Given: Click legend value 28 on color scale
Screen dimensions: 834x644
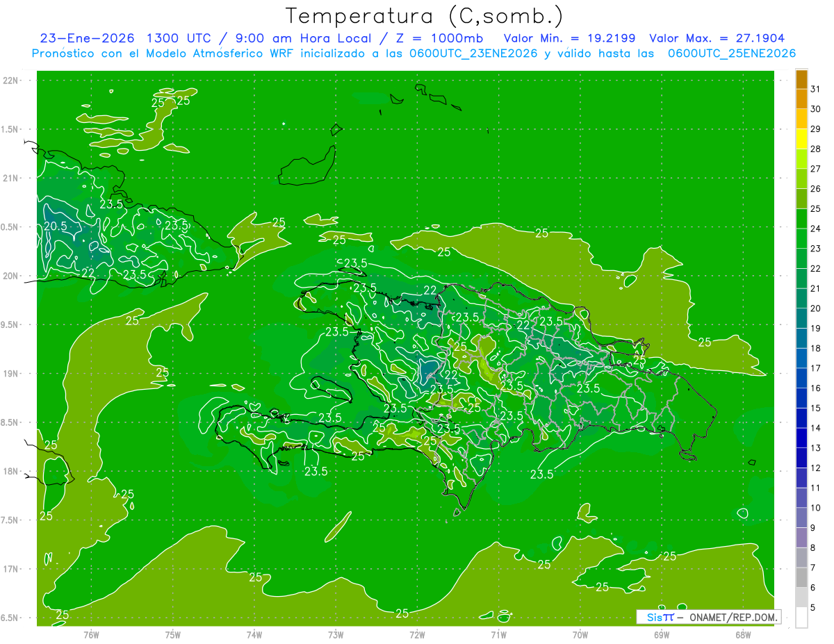Looking at the screenshot, I should 816,149.
